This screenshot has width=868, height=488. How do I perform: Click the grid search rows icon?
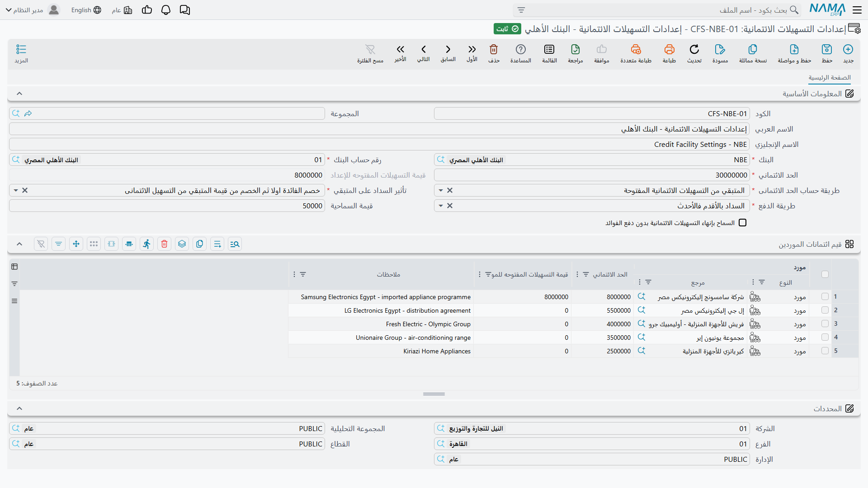pyautogui.click(x=235, y=244)
